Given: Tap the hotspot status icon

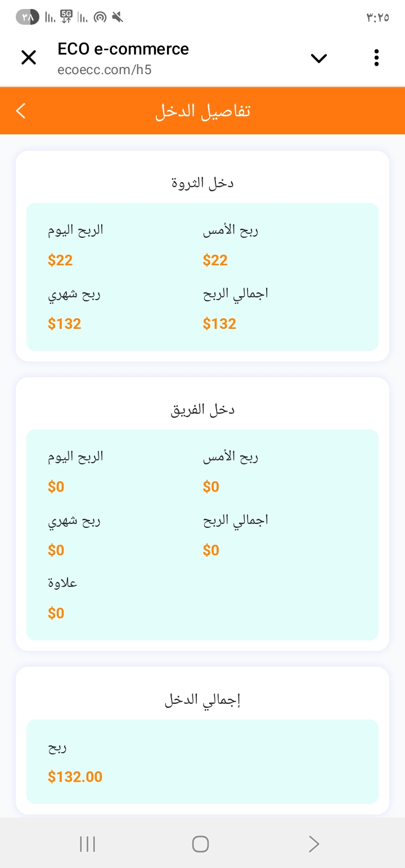Looking at the screenshot, I should pyautogui.click(x=100, y=17).
